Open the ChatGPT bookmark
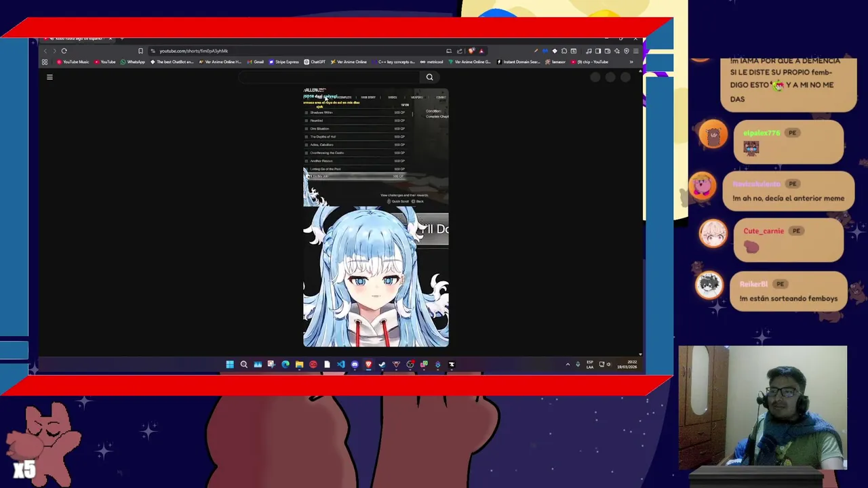Screen dimensions: 868x488 coord(315,62)
